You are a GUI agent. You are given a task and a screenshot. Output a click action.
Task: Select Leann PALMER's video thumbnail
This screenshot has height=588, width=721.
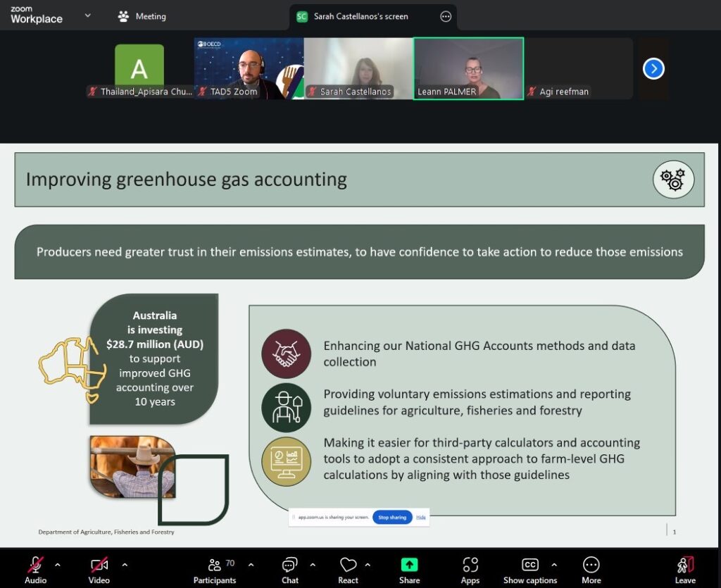click(x=468, y=68)
